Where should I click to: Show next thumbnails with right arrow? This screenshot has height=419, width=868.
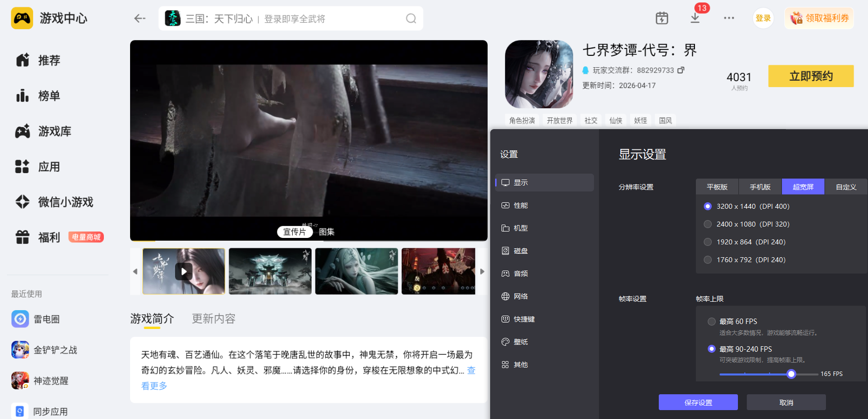[482, 271]
